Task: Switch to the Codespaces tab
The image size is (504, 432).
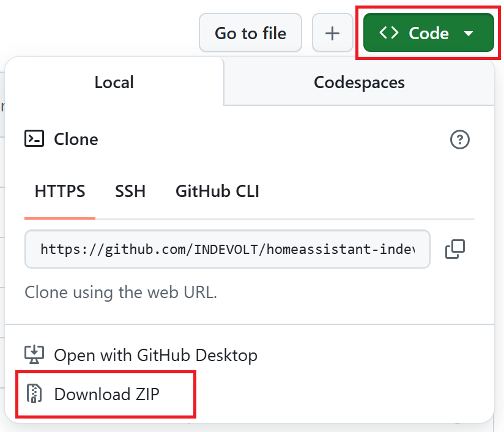Action: [359, 82]
